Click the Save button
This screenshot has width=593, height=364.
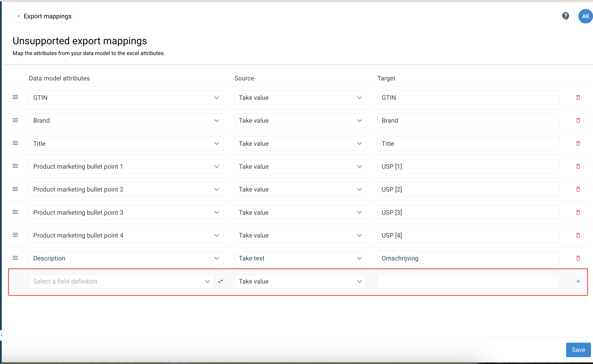coord(578,350)
